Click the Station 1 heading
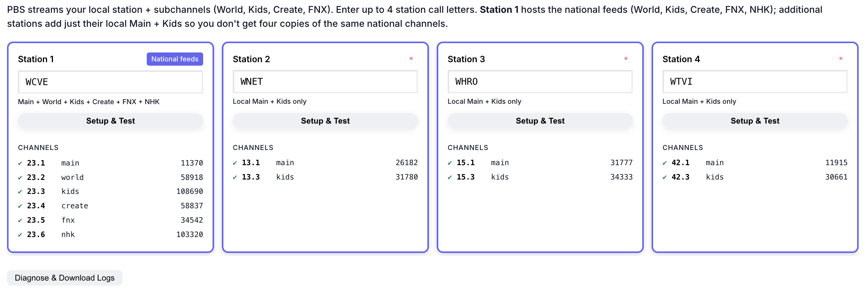Viewport: 868px width, 293px height. tap(36, 59)
